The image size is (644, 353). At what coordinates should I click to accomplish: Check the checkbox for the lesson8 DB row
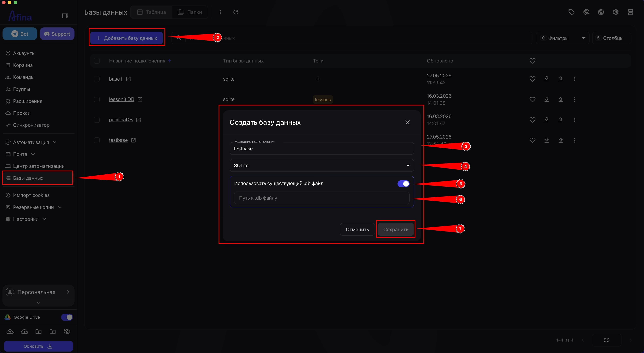[x=97, y=99]
